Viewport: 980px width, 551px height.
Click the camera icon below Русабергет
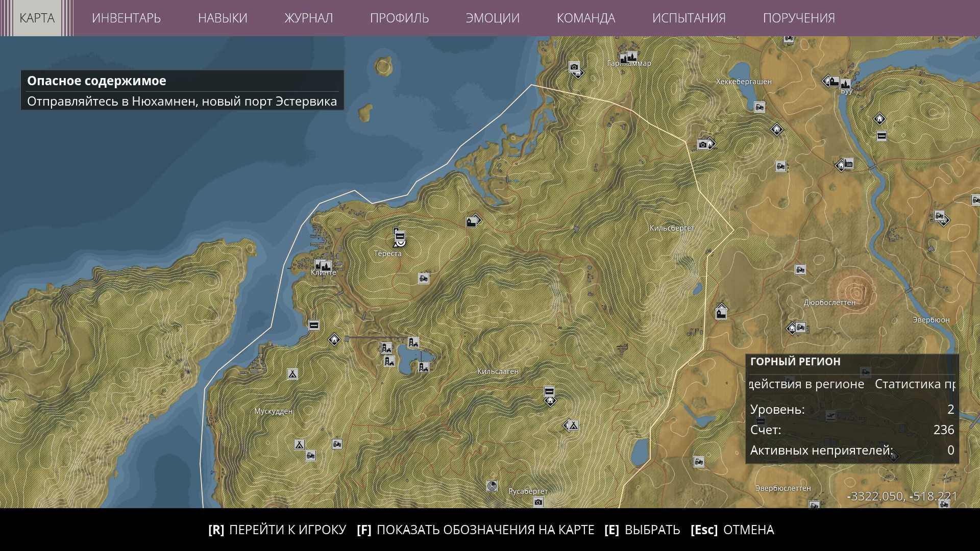(538, 503)
